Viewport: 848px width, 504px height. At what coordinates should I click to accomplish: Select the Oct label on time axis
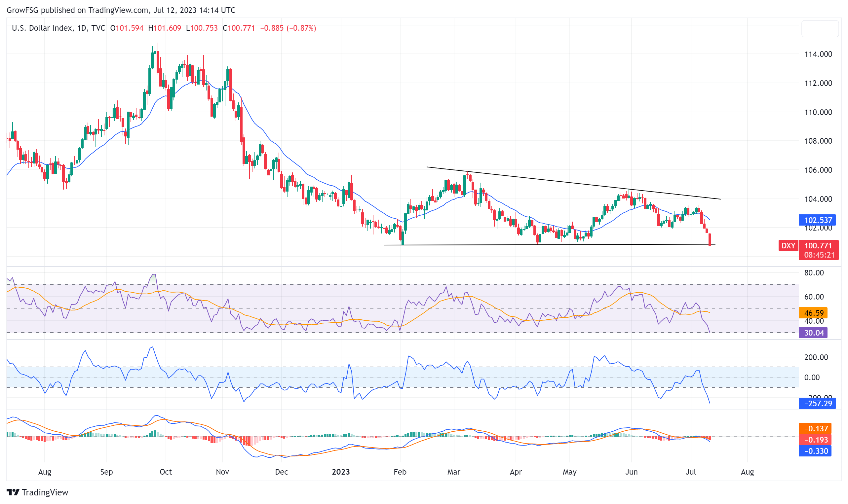(166, 472)
